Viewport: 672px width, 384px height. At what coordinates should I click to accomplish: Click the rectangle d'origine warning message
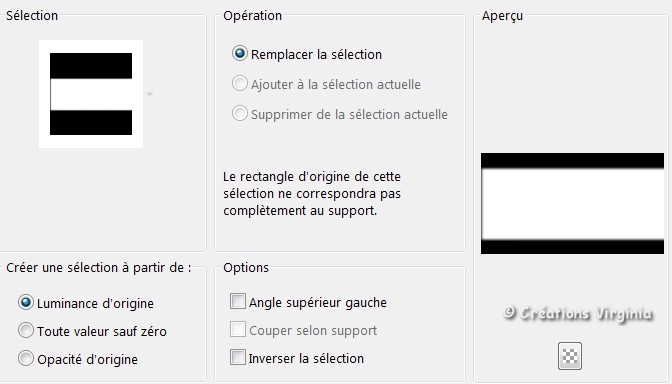(312, 194)
